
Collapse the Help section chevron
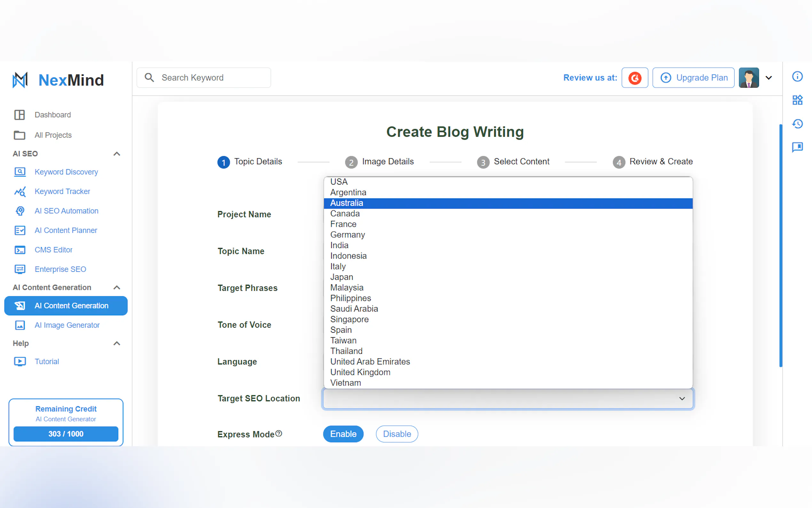[x=116, y=343]
